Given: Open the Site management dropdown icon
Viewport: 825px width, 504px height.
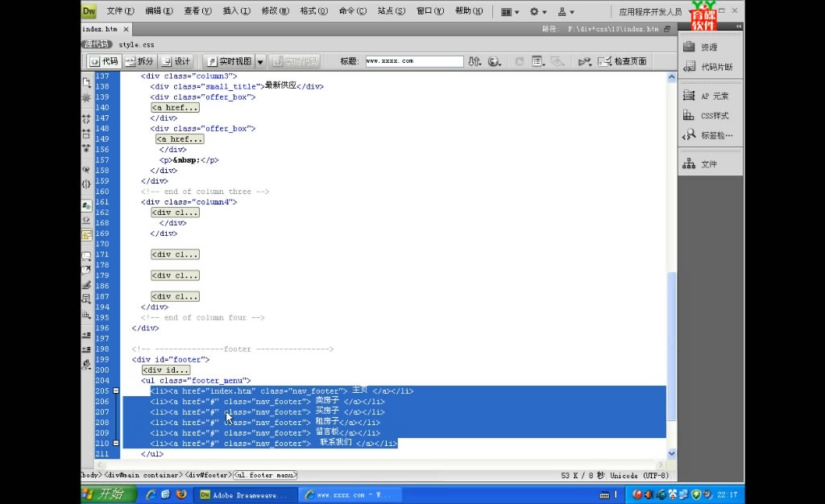Looking at the screenshot, I should tap(566, 11).
